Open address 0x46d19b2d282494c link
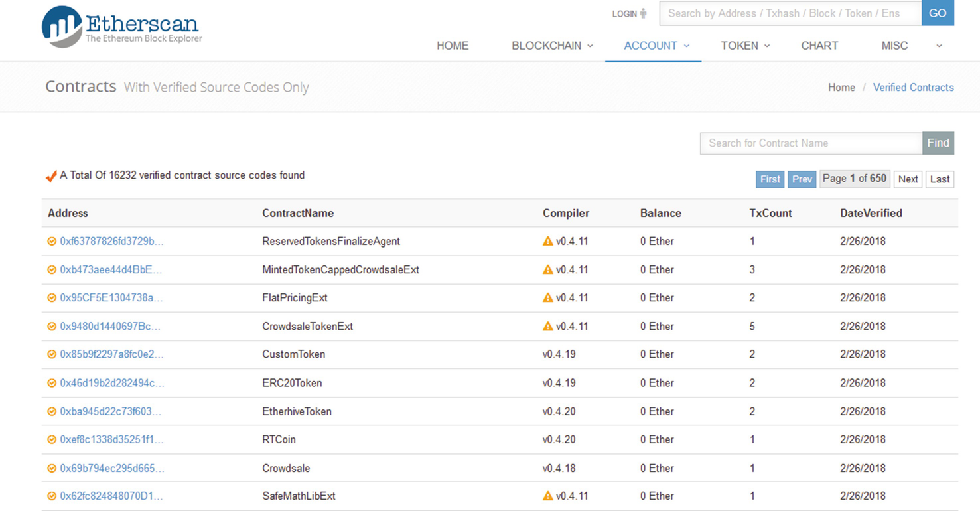980x511 pixels. [x=112, y=383]
